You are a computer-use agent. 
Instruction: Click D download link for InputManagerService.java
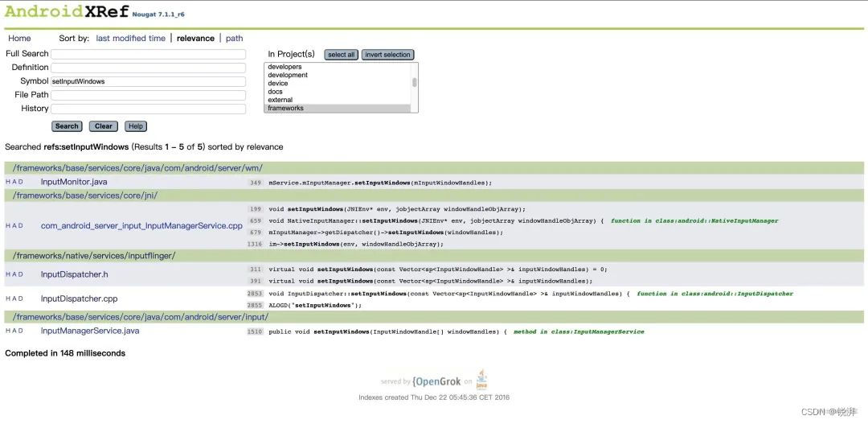(x=20, y=331)
